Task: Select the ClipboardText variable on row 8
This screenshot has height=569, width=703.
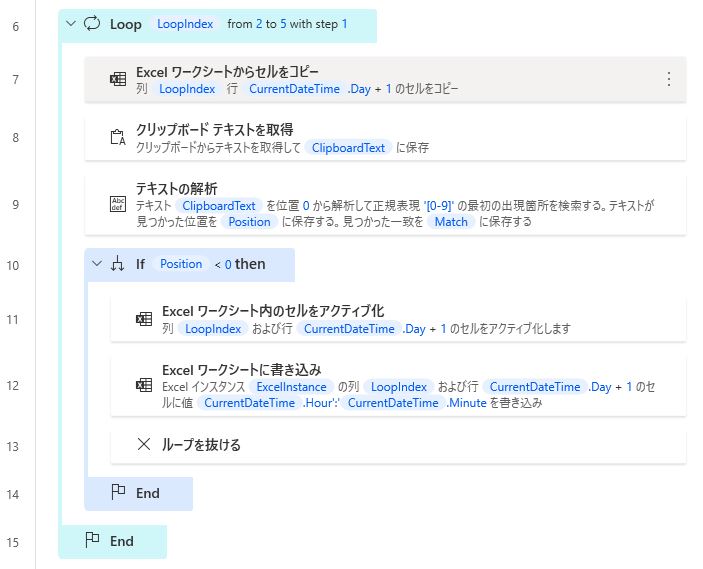Action: click(348, 148)
